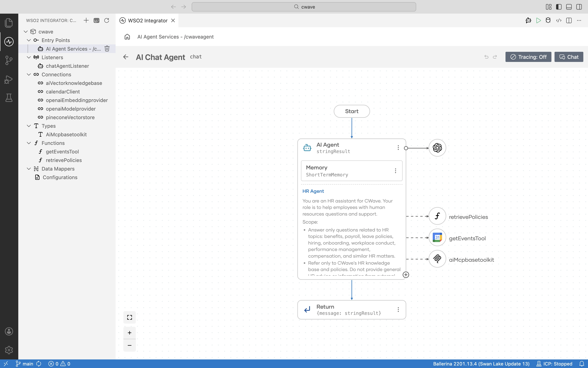This screenshot has height=368, width=588.
Task: Toggle secondary side bar in title bar
Action: coord(579,7)
